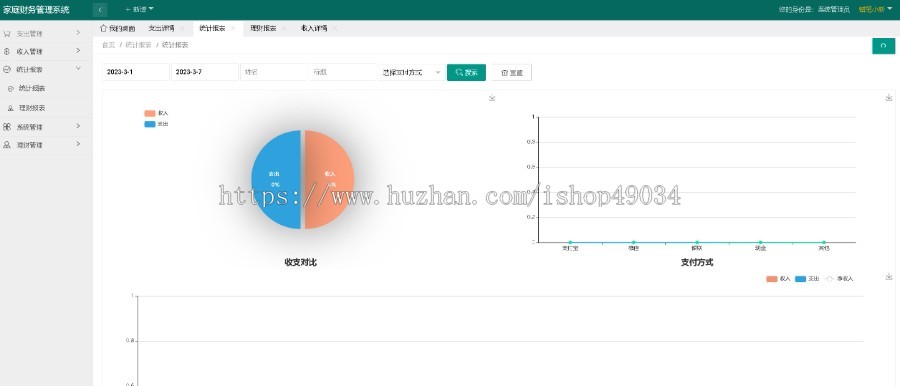900x386 pixels.
Task: Close the 统计报表 tab
Action: point(233,28)
